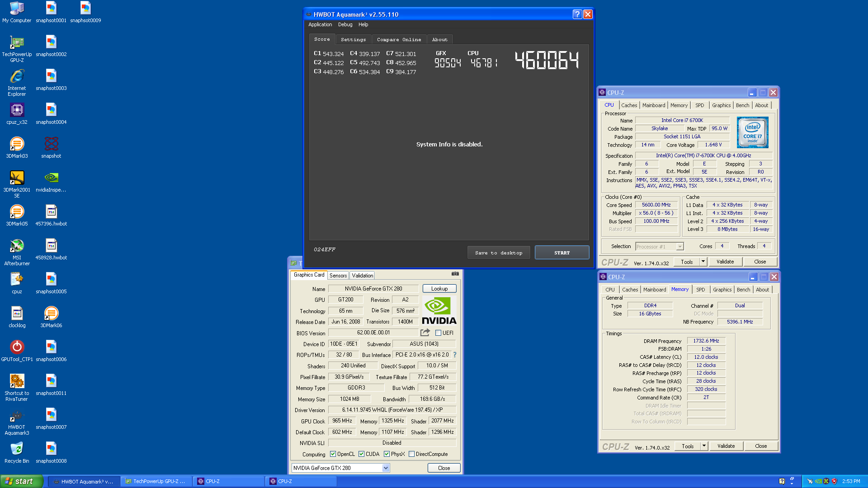Click NVIDIA logo in GPU-Z
This screenshot has width=868, height=488.
tap(439, 310)
